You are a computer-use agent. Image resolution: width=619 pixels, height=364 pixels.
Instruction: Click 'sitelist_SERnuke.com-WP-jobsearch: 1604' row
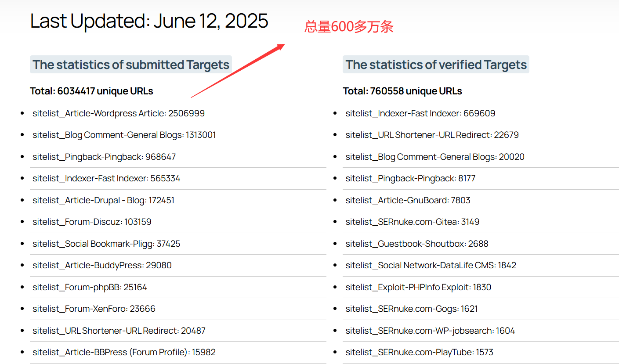[481, 331]
